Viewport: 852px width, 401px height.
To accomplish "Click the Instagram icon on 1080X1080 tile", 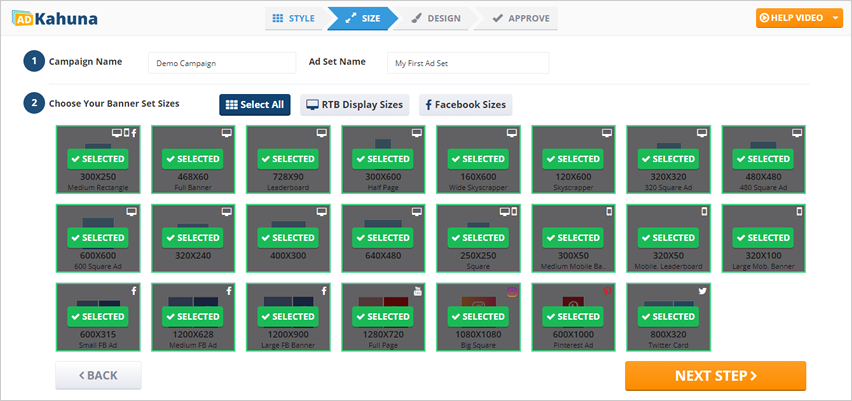I will (512, 291).
